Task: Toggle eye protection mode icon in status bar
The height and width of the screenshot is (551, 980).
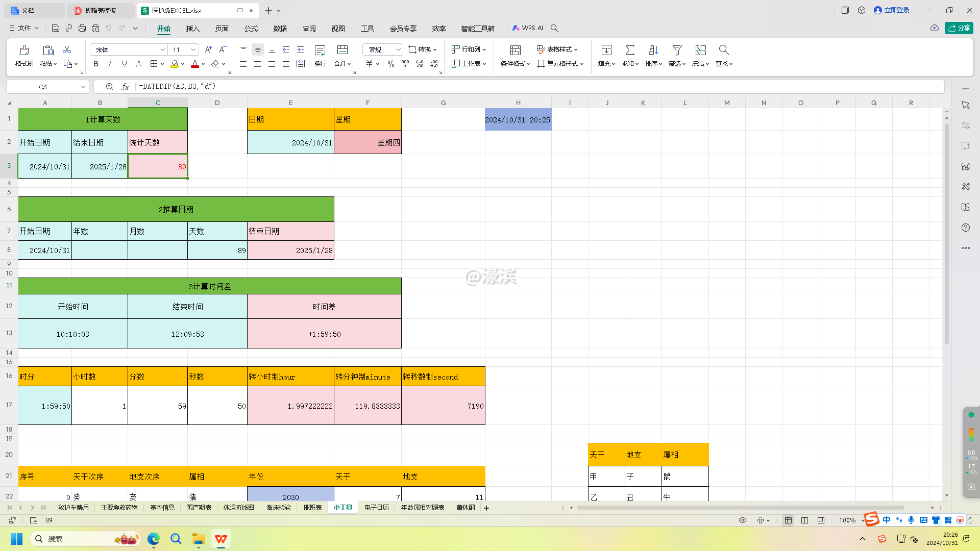Action: point(743,520)
